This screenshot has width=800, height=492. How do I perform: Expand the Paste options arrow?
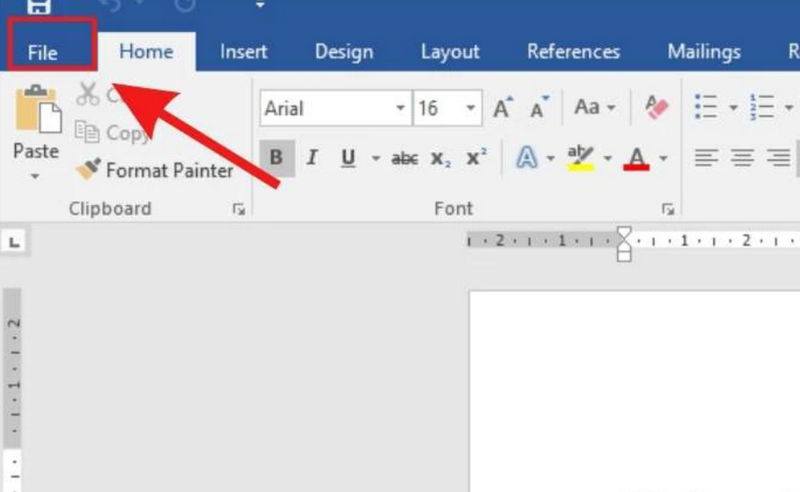pos(35,177)
